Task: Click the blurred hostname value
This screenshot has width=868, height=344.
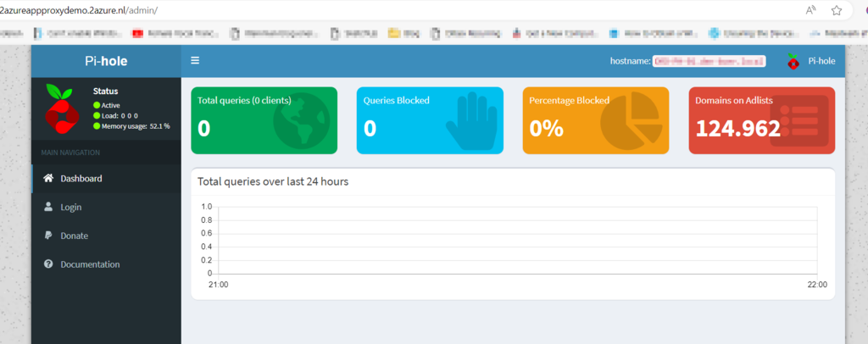Action: pos(709,61)
